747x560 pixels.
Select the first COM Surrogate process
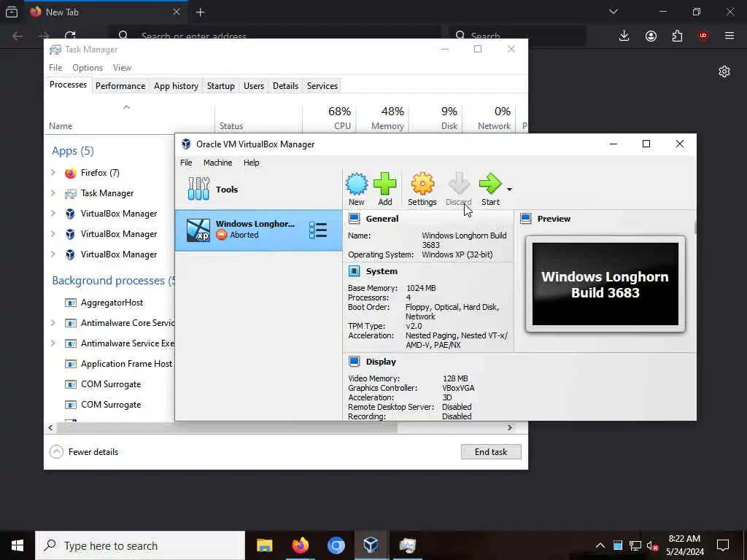pyautogui.click(x=111, y=384)
